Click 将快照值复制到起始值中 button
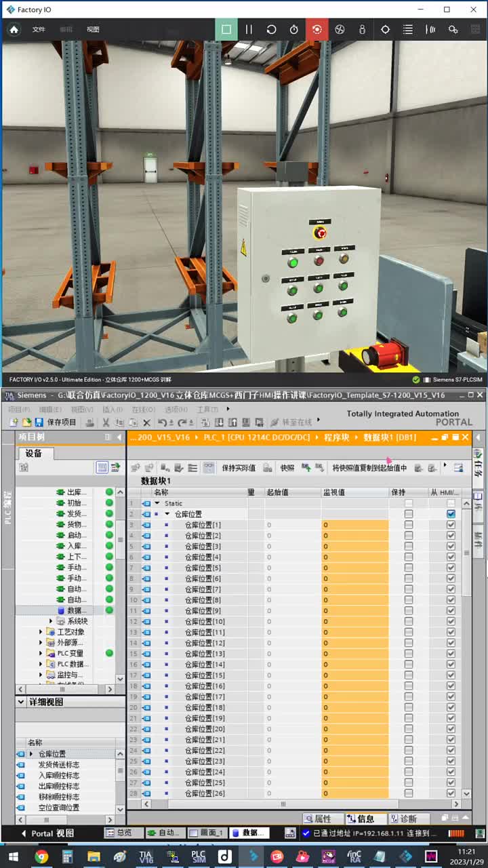 click(369, 468)
